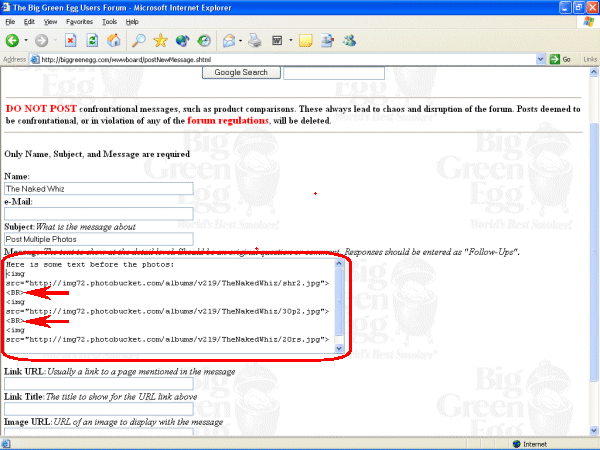Open the Search magnifier toolbar icon

tap(139, 40)
